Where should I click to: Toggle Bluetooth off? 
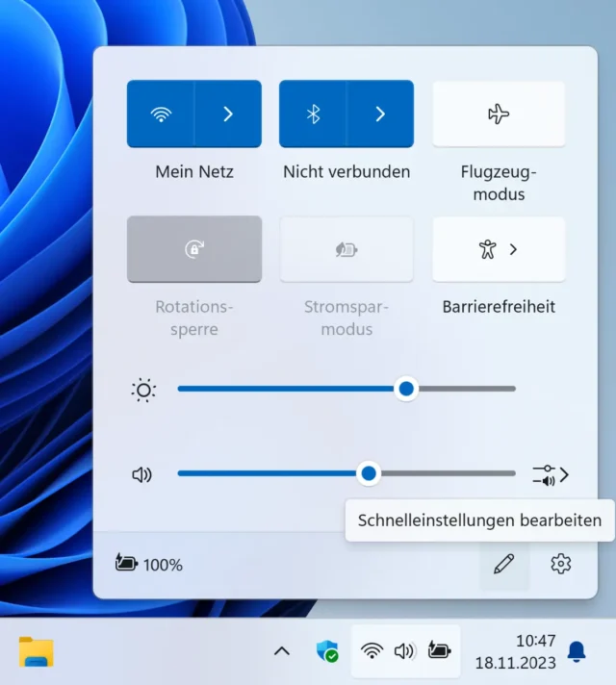pyautogui.click(x=313, y=114)
